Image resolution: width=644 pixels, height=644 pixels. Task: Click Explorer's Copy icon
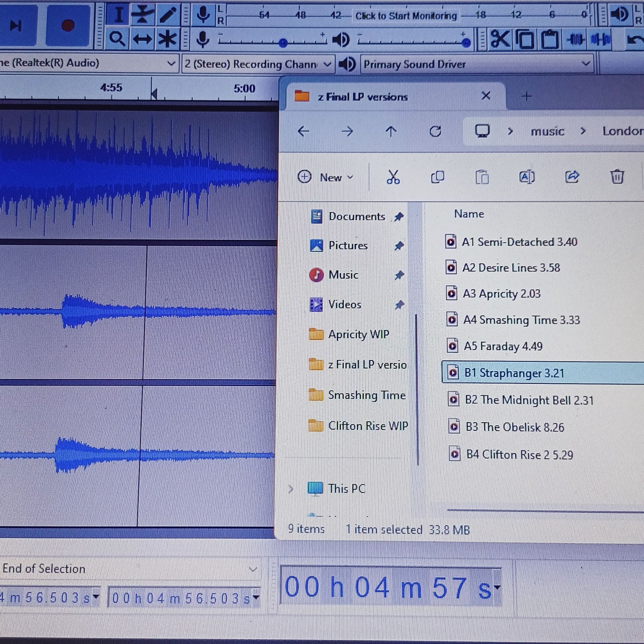438,177
